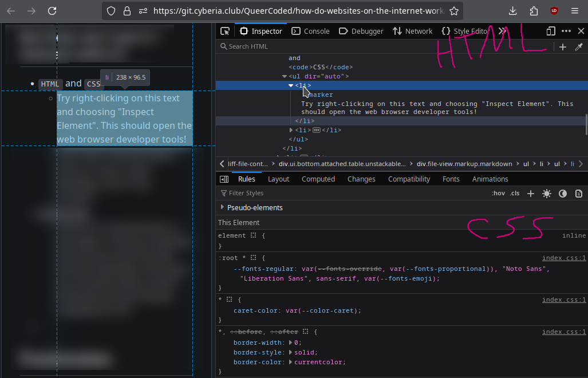588x378 pixels.
Task: Select the Layout tab
Action: click(x=278, y=179)
